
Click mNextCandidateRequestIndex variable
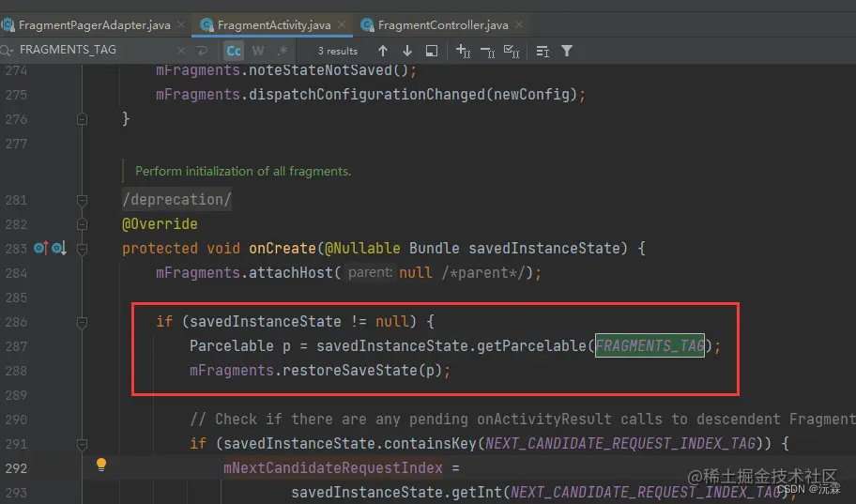click(332, 468)
